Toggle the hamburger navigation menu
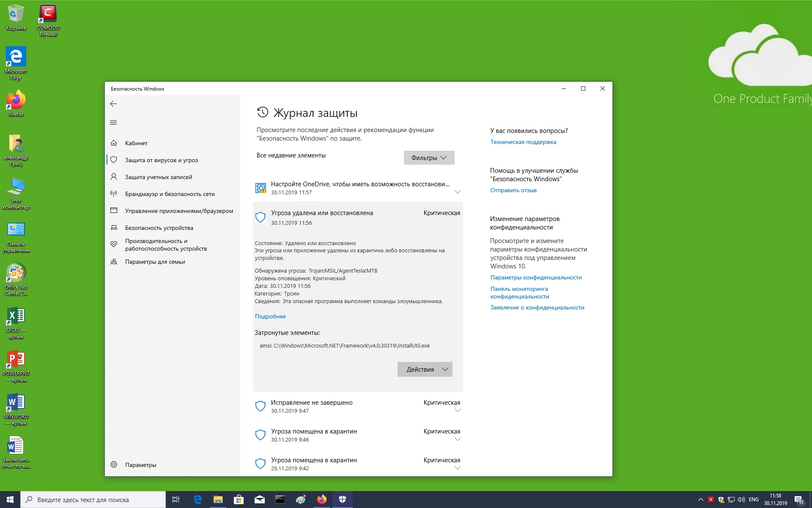Screen dimensions: 812x508 (113, 123)
